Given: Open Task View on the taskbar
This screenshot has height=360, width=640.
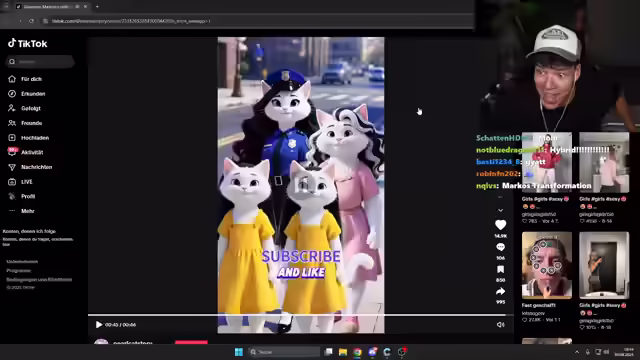Looking at the screenshot, I should [328, 352].
